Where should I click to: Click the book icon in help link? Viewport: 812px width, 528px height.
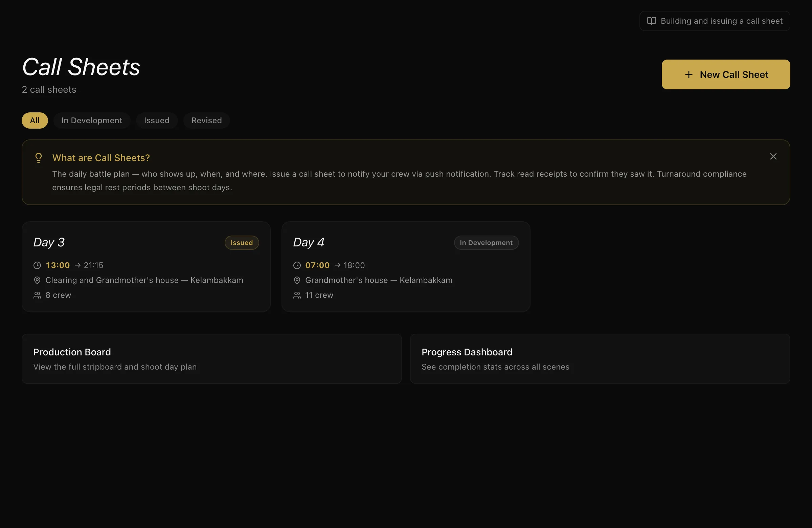pos(651,21)
